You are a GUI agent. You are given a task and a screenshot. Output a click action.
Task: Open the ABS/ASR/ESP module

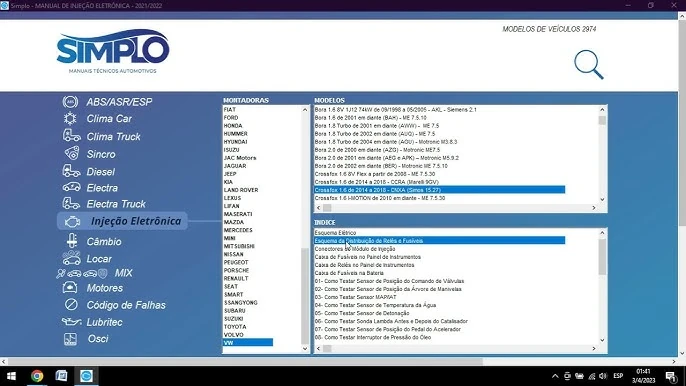pyautogui.click(x=119, y=102)
